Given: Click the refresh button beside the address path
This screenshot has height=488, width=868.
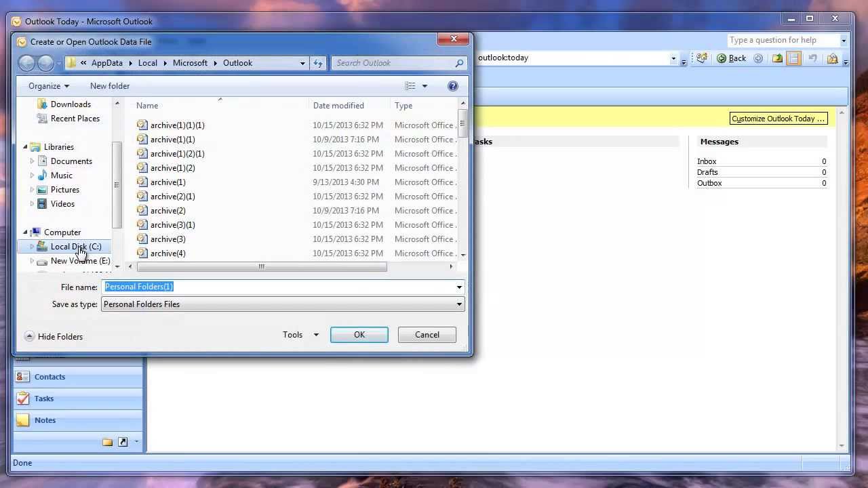Looking at the screenshot, I should [x=318, y=63].
